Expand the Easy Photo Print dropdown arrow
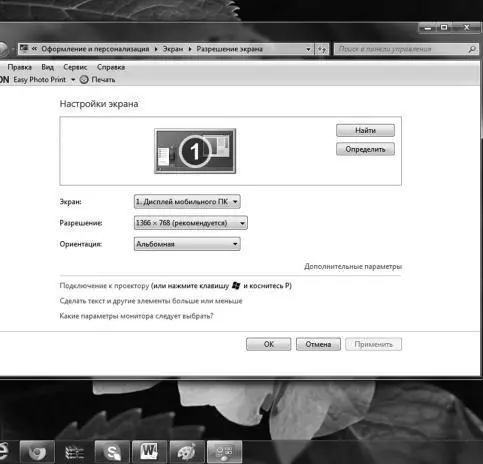483x464 pixels. coord(73,80)
